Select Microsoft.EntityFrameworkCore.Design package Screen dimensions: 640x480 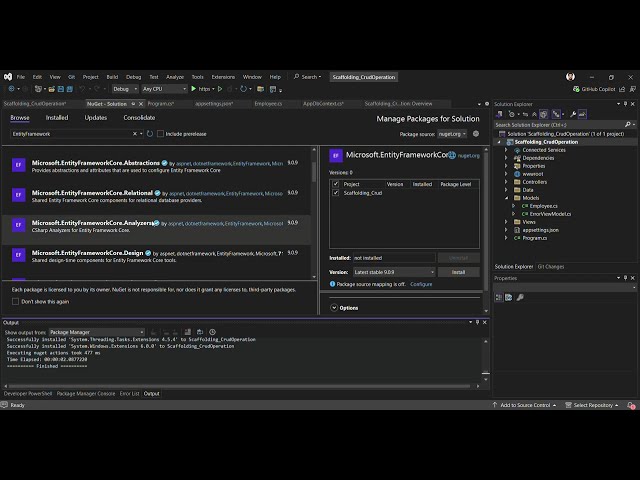click(157, 256)
